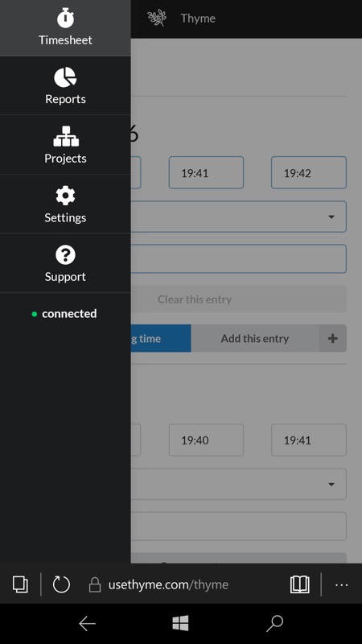Image resolution: width=362 pixels, height=644 pixels.
Task: Open Reports pie chart icon
Action: (65, 77)
